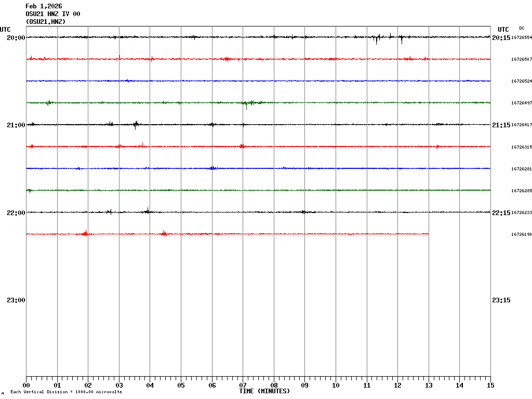
Task: Click the DC value 16726190
Action: click(522, 235)
